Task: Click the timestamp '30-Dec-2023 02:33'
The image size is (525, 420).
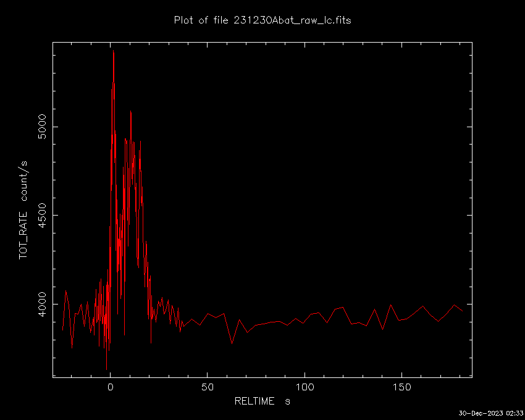Action: point(490,413)
